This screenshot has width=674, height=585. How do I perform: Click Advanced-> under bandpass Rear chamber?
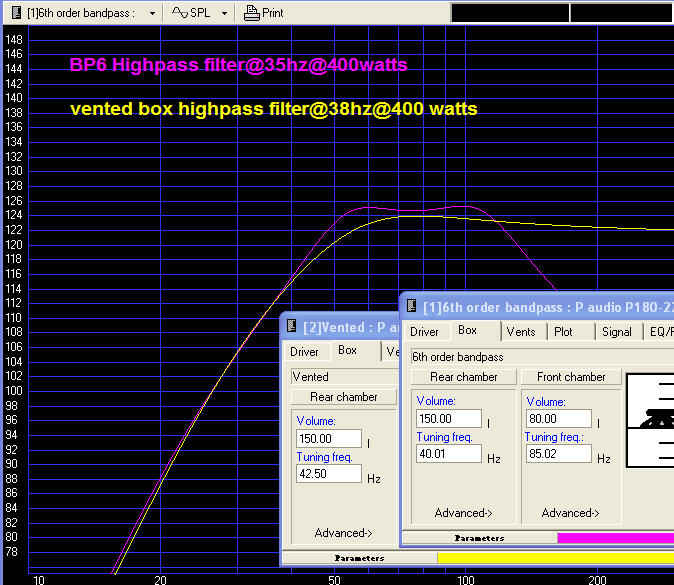(x=463, y=513)
